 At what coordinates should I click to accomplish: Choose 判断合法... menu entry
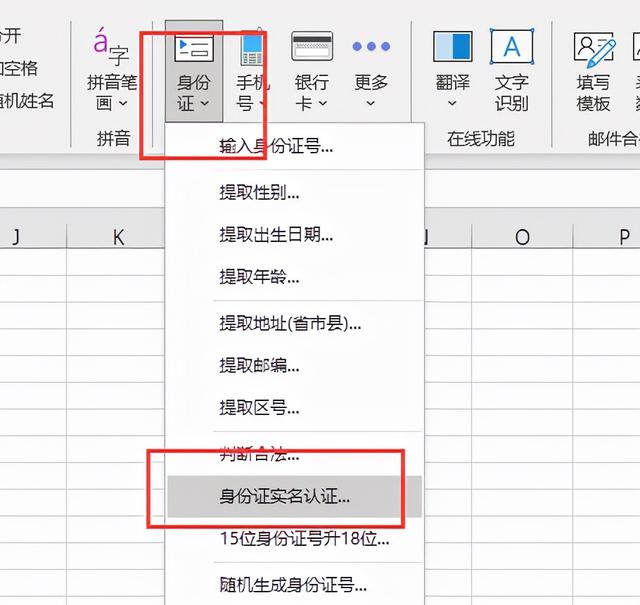pos(295,454)
